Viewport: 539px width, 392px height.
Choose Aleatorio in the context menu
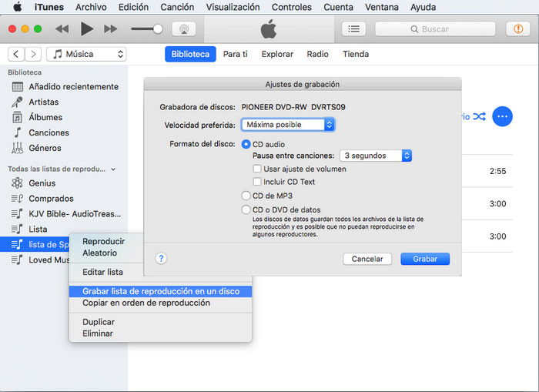[x=99, y=253]
